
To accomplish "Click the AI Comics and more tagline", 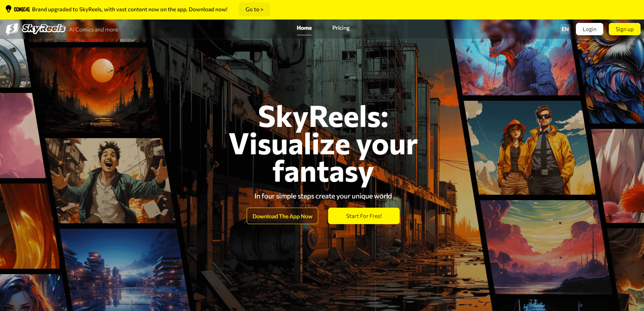I will [93, 30].
